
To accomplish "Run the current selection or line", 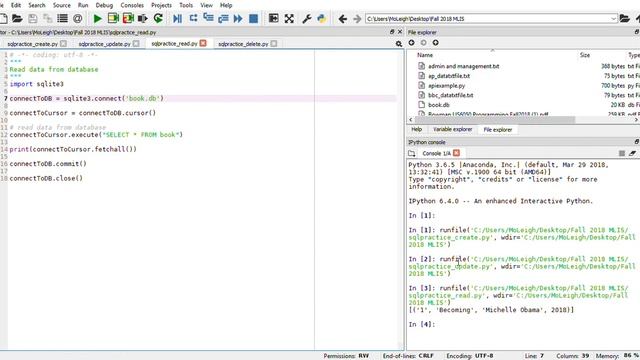I will tap(142, 18).
